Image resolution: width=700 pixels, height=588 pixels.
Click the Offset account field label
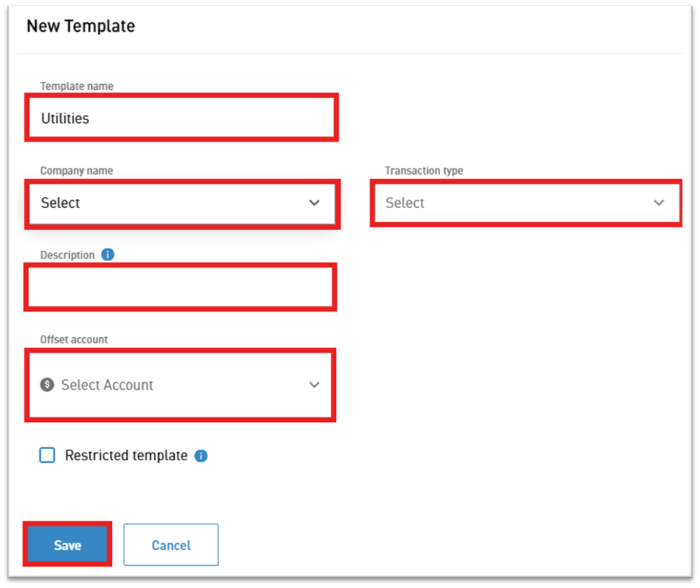(74, 339)
